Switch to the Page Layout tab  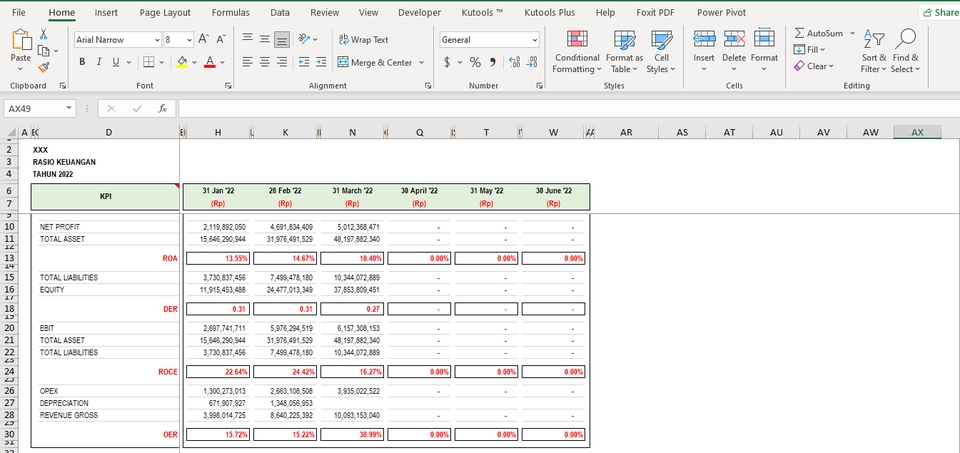point(165,12)
